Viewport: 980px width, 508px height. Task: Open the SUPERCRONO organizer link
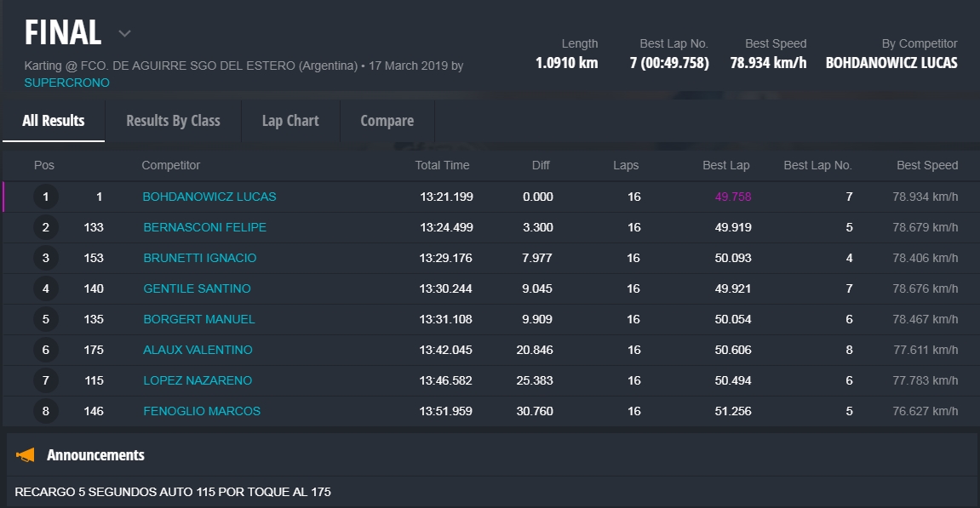(66, 83)
